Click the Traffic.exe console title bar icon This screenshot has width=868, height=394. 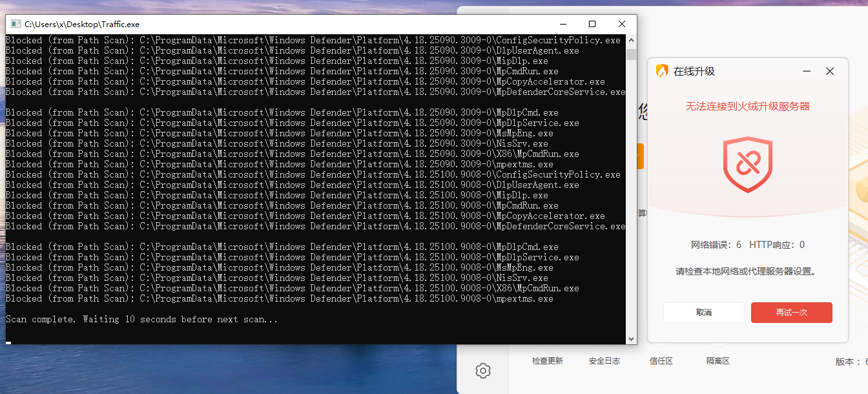(15, 24)
